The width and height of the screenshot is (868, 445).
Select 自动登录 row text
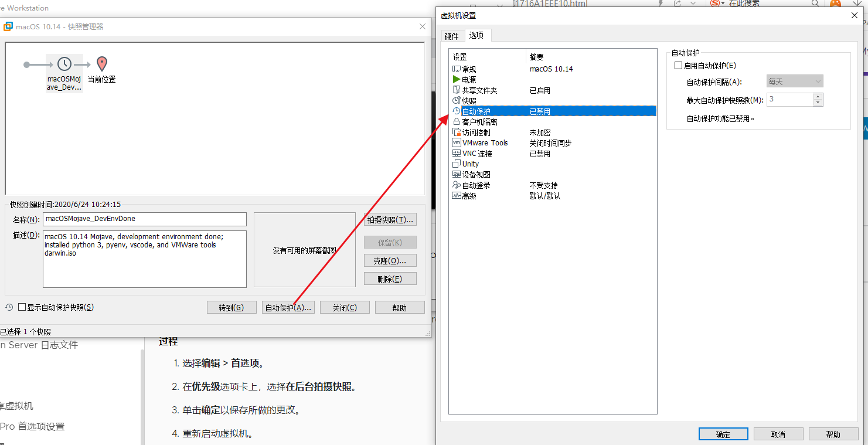476,185
